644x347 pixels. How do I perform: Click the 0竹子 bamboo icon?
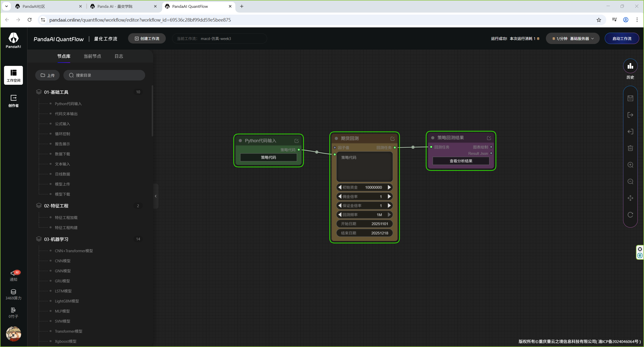pos(13,313)
